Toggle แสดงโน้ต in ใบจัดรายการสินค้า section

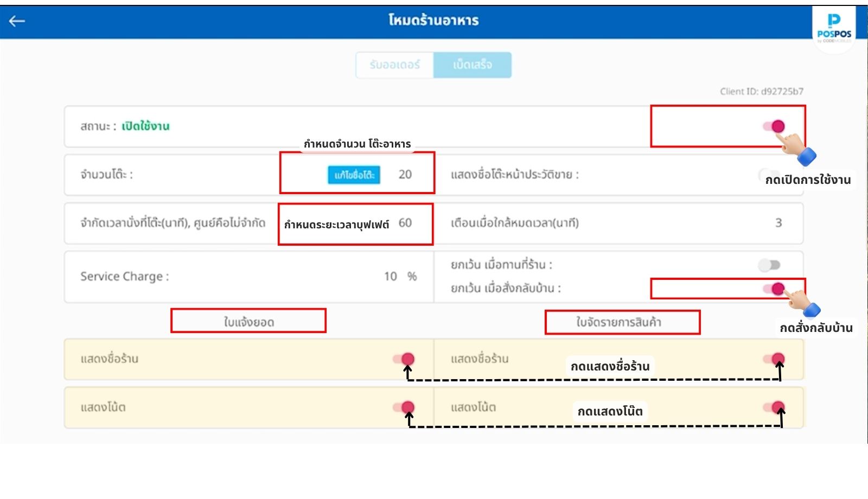coord(773,407)
